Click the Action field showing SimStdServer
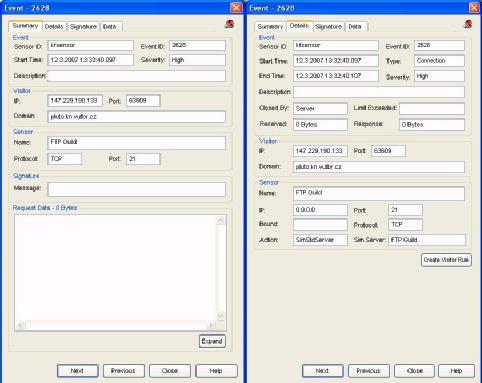 [x=320, y=240]
